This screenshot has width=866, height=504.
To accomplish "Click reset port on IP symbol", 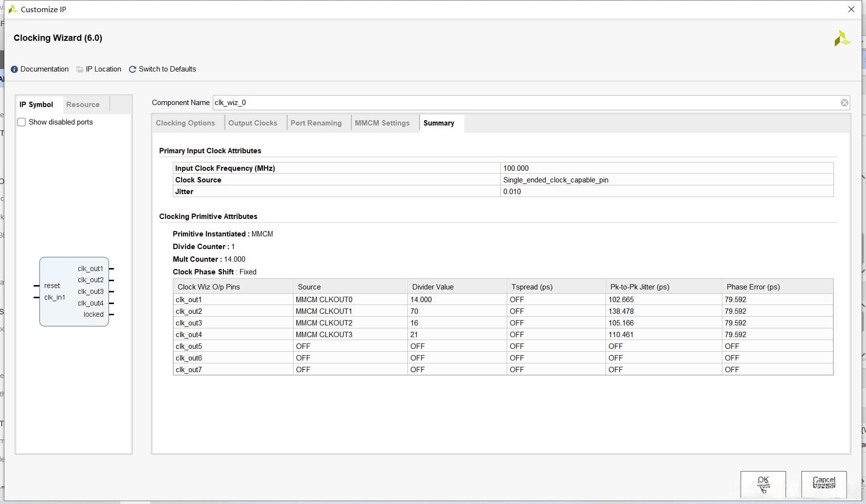I will (x=52, y=286).
